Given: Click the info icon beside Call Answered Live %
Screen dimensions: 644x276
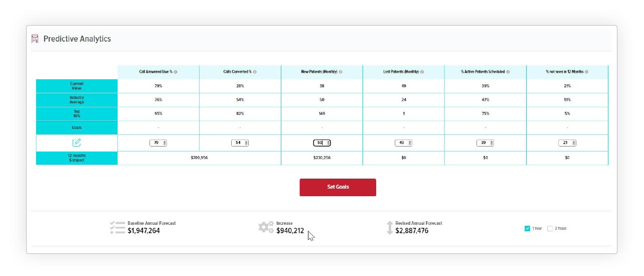Looking at the screenshot, I should pyautogui.click(x=176, y=72).
